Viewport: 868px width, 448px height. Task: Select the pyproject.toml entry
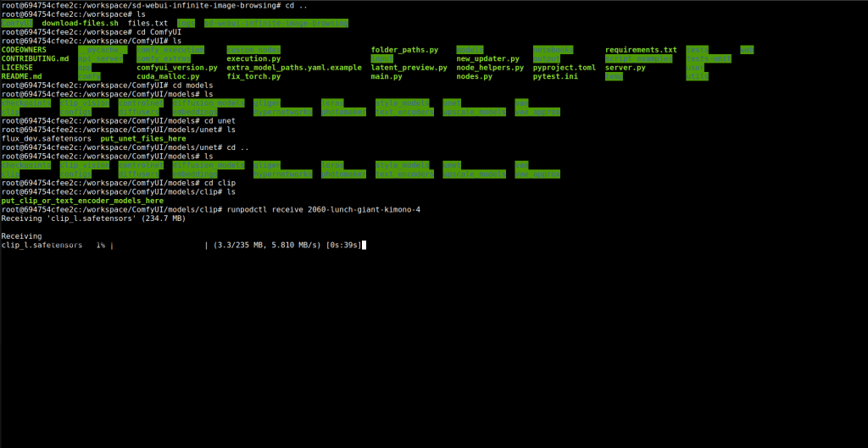[x=564, y=68]
